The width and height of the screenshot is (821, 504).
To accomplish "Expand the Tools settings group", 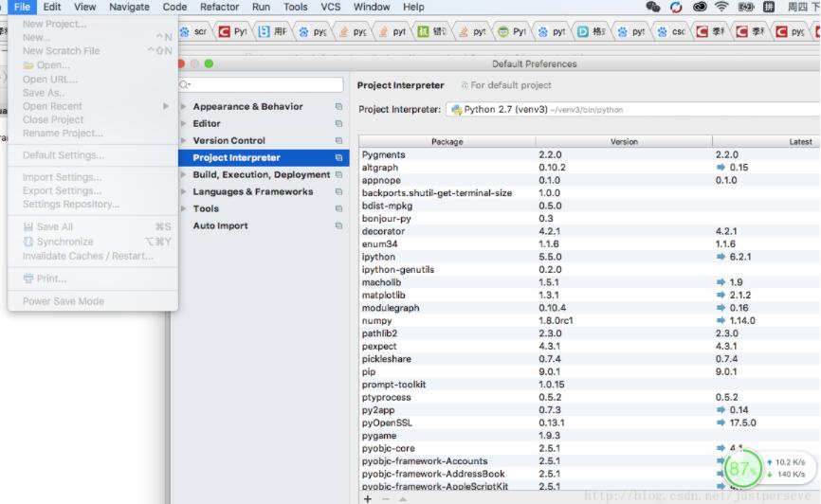I will [184, 208].
